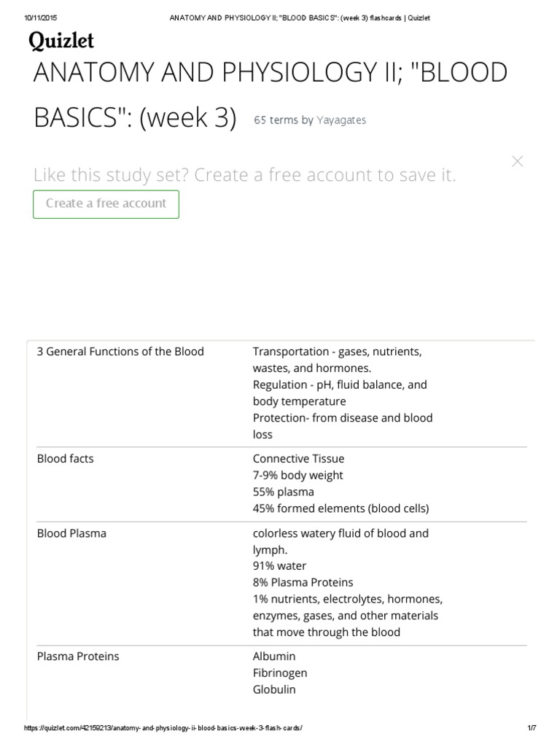Click the 'Albumin' definition line
This screenshot has height=747, width=560.
(274, 657)
